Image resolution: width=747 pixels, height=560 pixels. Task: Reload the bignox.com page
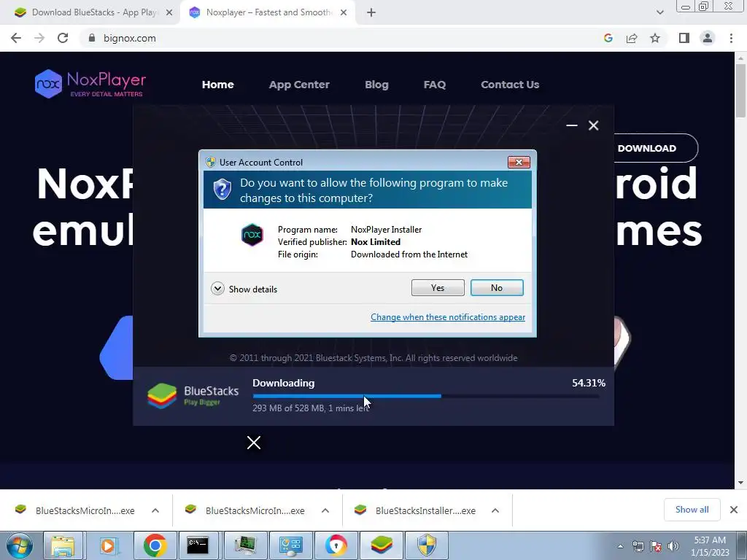63,38
